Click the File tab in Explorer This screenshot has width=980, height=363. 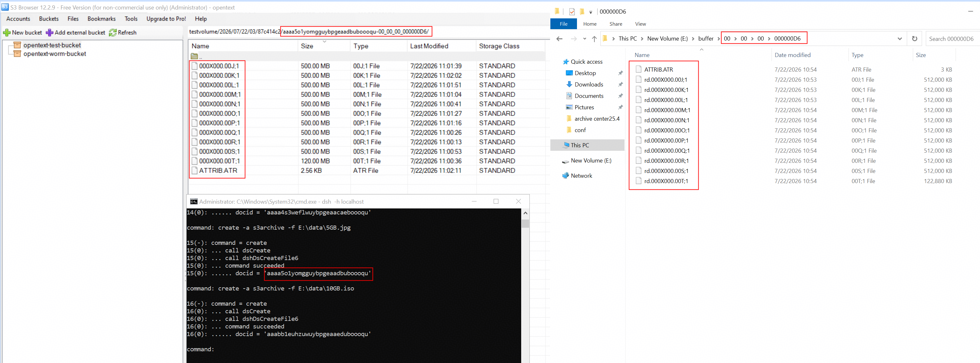pos(563,23)
